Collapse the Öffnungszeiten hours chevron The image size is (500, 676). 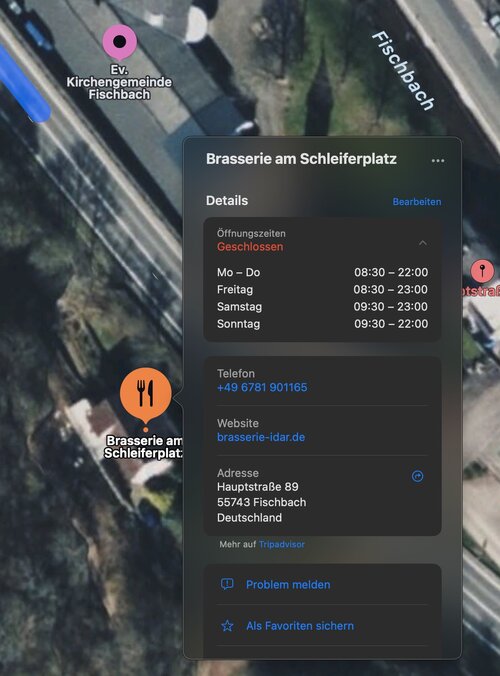click(x=423, y=243)
